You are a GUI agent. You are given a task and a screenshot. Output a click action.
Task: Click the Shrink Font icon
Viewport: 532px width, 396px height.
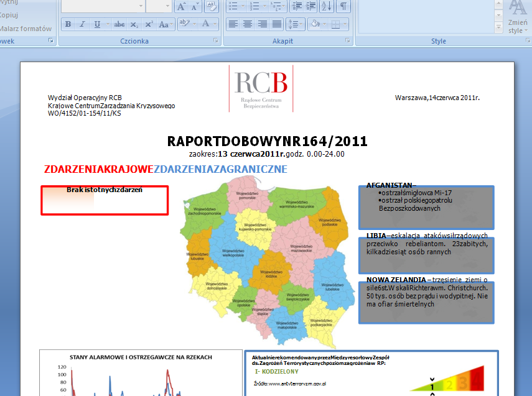click(195, 6)
